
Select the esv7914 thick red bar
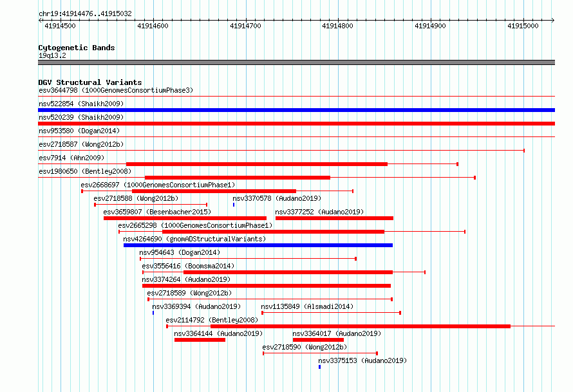pos(256,164)
